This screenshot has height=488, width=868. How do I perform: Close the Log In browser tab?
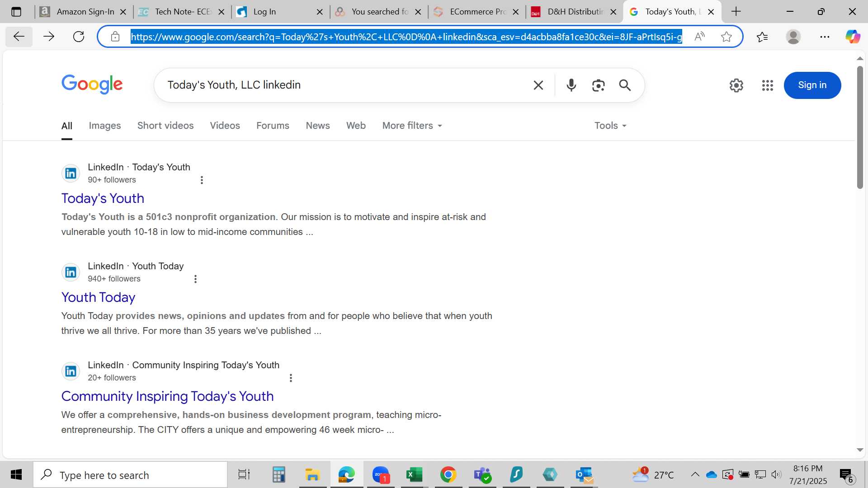coord(320,12)
